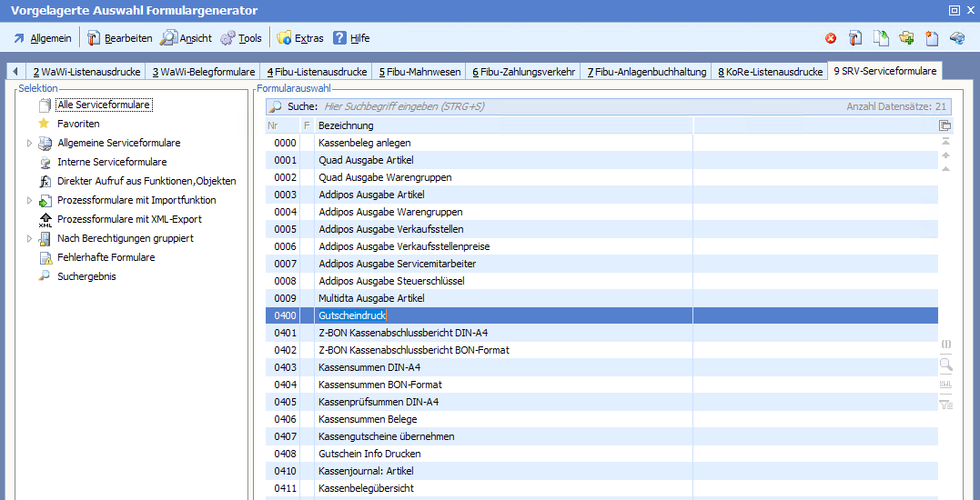Select the Kassenjournal: Artikel row
980x500 pixels.
366,471
